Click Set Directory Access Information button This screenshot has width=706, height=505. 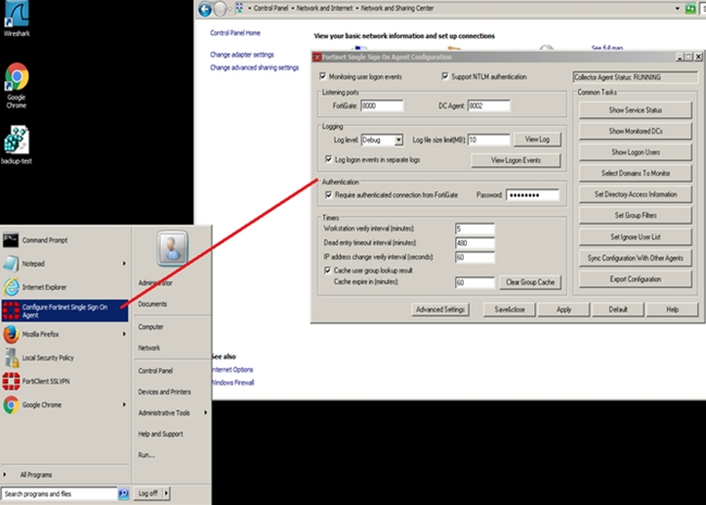point(635,194)
